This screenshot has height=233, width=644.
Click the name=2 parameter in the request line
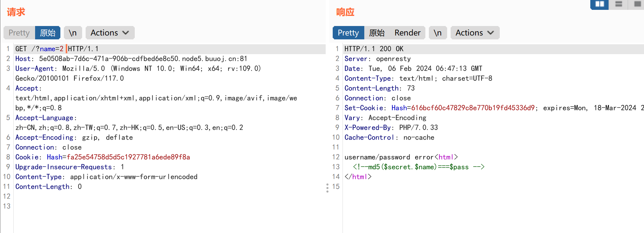[x=52, y=49]
